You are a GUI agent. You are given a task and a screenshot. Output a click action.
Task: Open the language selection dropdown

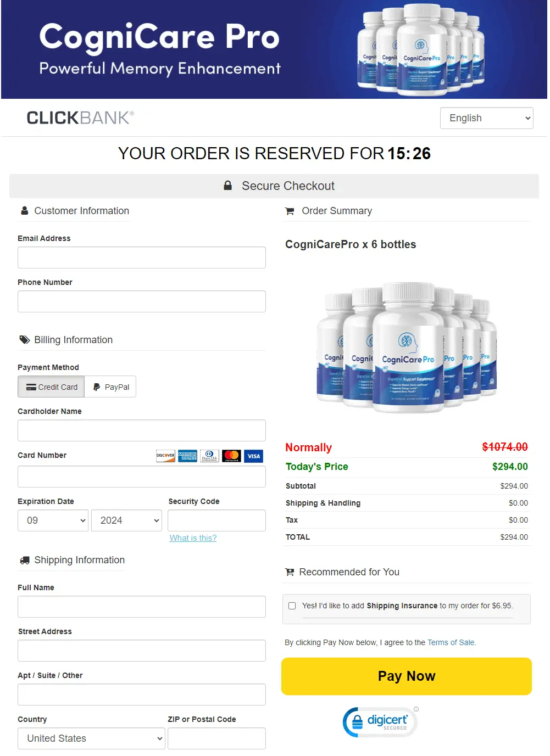pyautogui.click(x=486, y=117)
